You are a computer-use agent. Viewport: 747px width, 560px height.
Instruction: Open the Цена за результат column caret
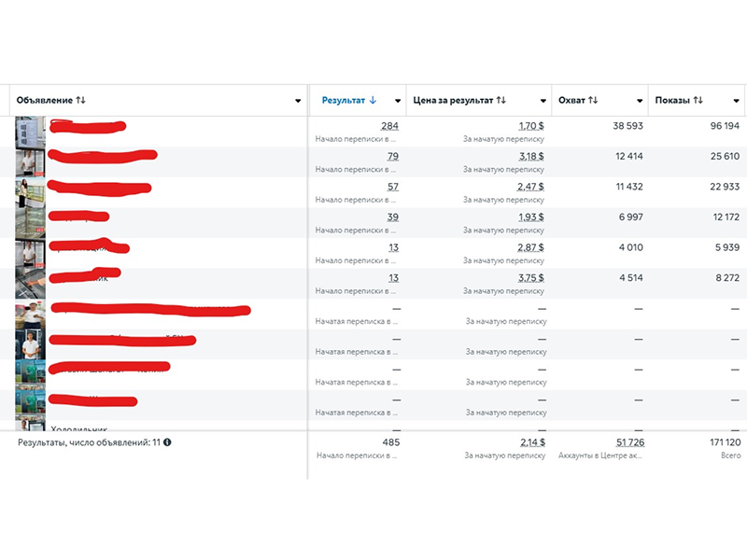(x=543, y=101)
